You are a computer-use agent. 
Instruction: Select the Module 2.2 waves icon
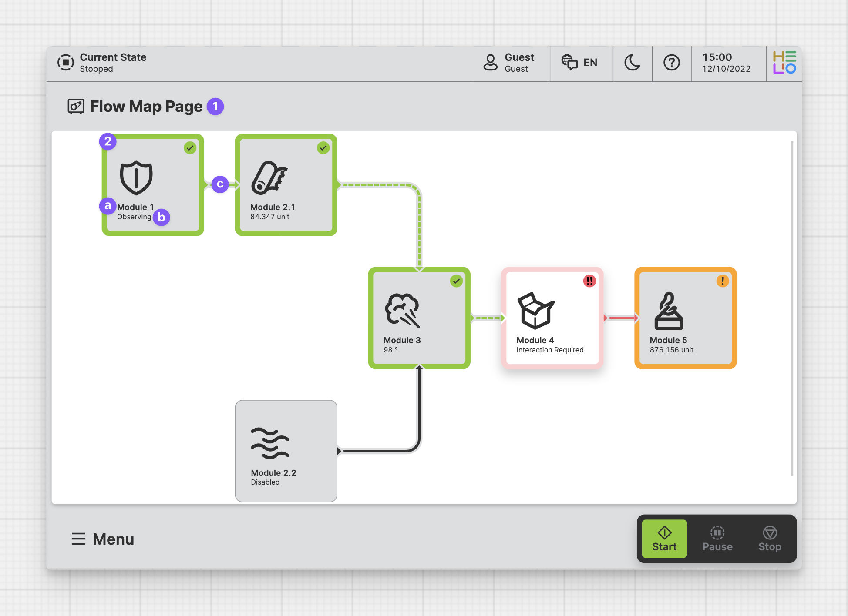click(x=270, y=443)
